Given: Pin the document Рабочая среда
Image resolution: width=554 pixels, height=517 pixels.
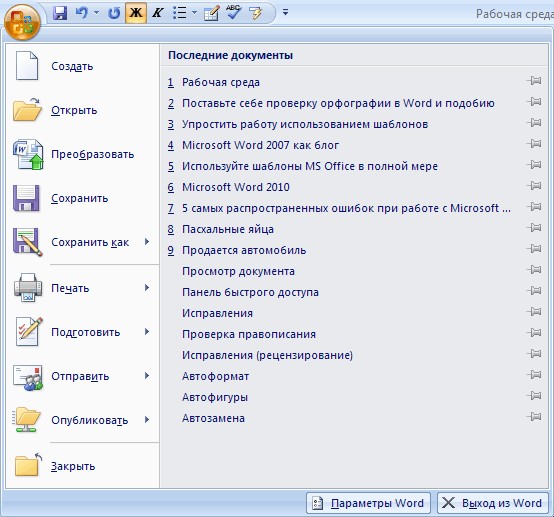Looking at the screenshot, I should pyautogui.click(x=534, y=81).
